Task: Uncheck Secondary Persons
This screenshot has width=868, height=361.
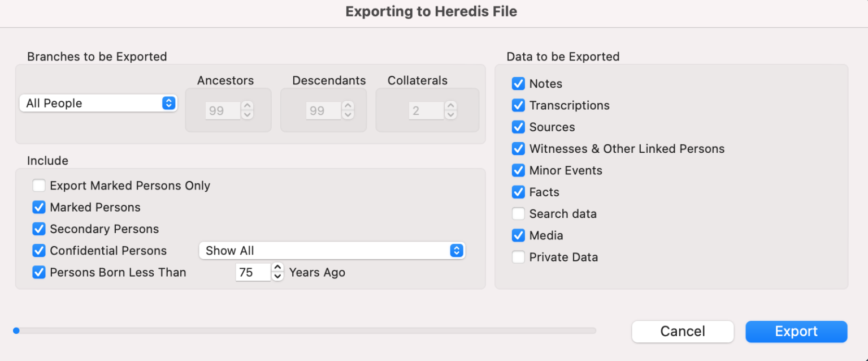Action: pos(38,229)
